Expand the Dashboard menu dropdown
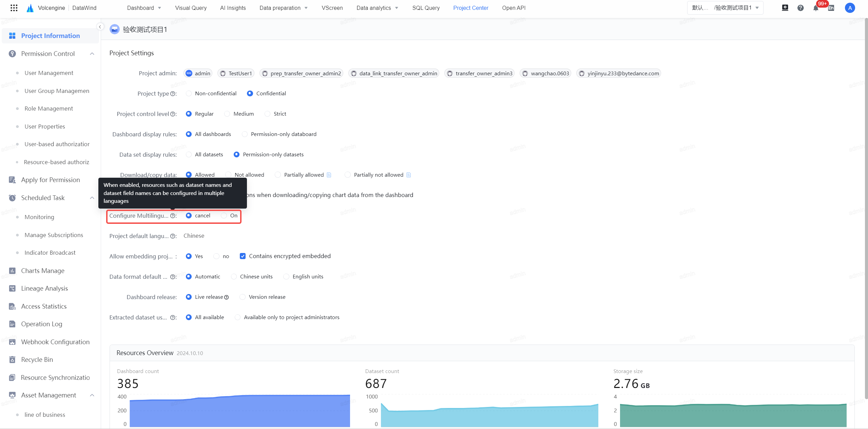 pyautogui.click(x=159, y=8)
